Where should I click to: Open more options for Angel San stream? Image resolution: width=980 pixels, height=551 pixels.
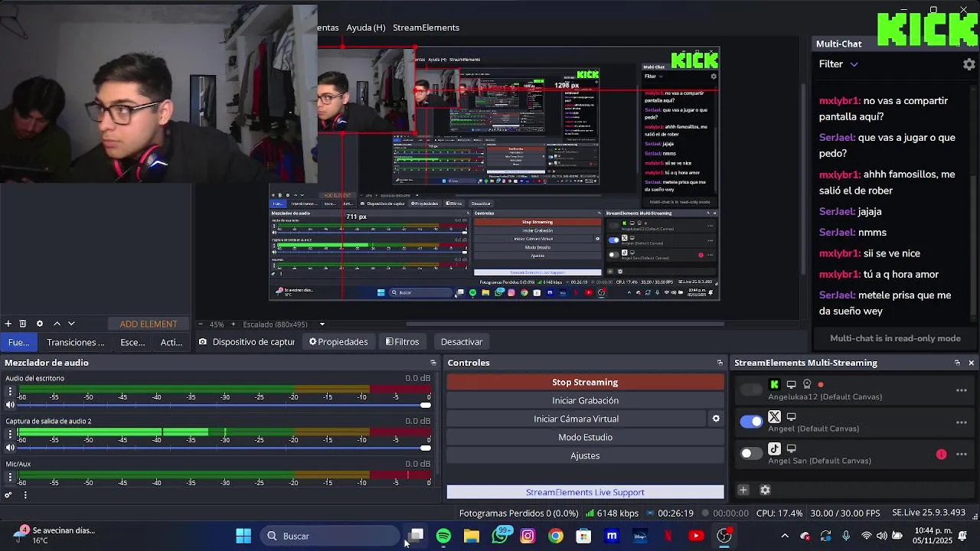[962, 455]
